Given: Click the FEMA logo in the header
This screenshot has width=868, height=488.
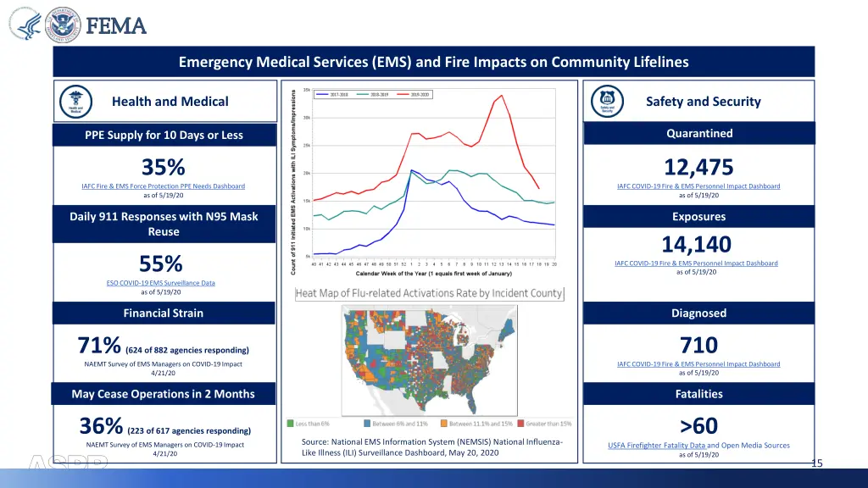Looking at the screenshot, I should point(114,26).
